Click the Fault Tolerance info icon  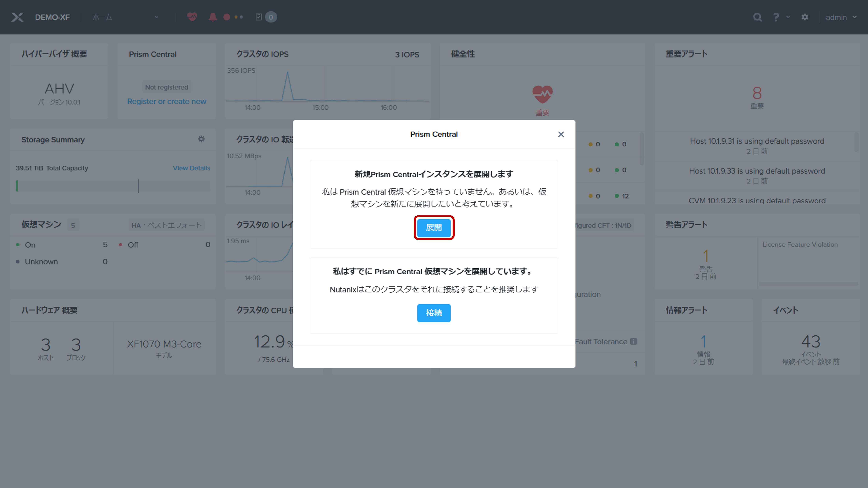[633, 342]
